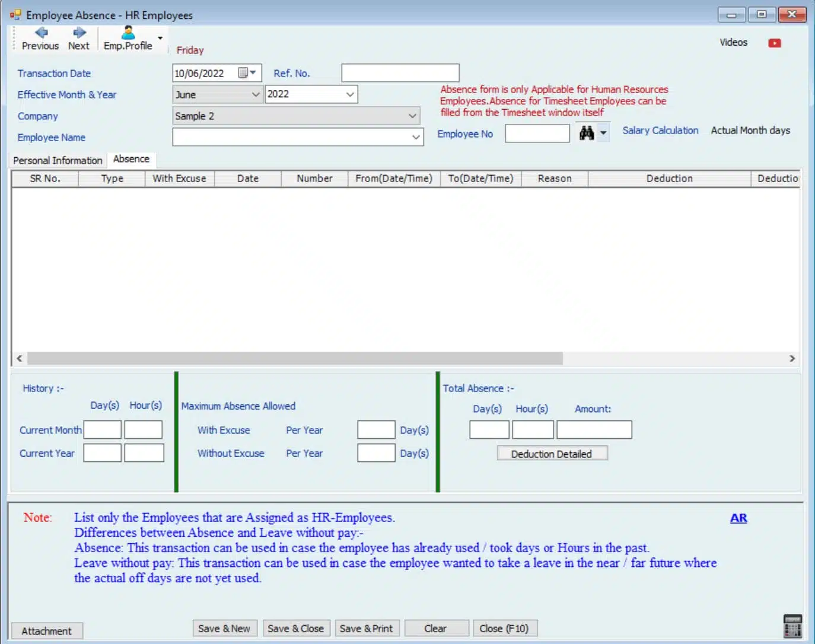
Task: Click the Save & Close button
Action: [296, 629]
